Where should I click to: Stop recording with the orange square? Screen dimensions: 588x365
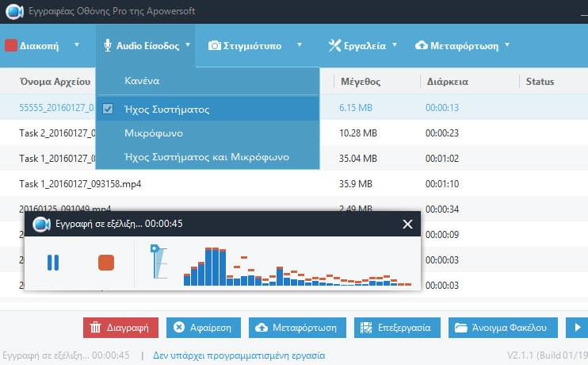pyautogui.click(x=106, y=263)
